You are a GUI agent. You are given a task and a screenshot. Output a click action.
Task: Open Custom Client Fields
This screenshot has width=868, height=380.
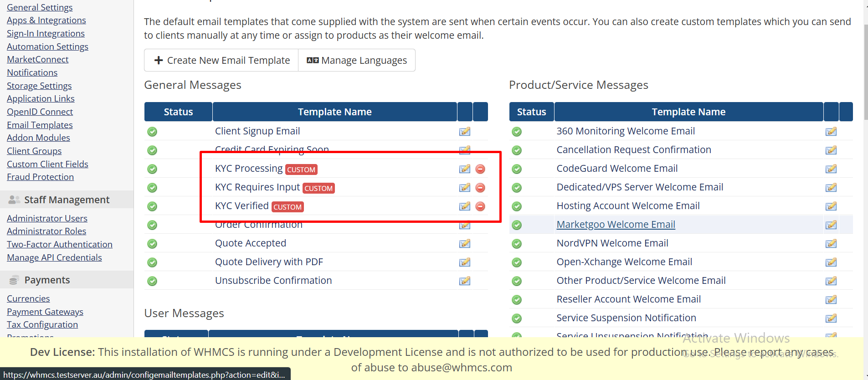point(47,164)
